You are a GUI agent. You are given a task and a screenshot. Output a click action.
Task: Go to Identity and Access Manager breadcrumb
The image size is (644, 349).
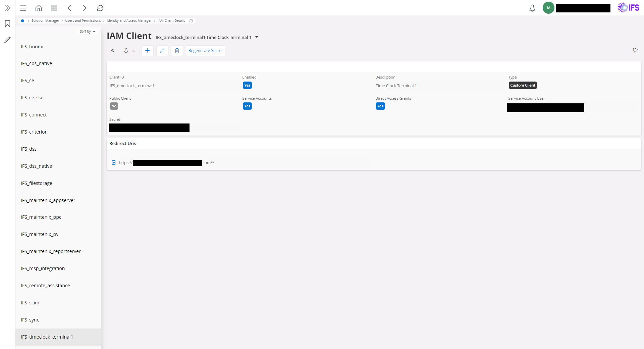pyautogui.click(x=129, y=21)
